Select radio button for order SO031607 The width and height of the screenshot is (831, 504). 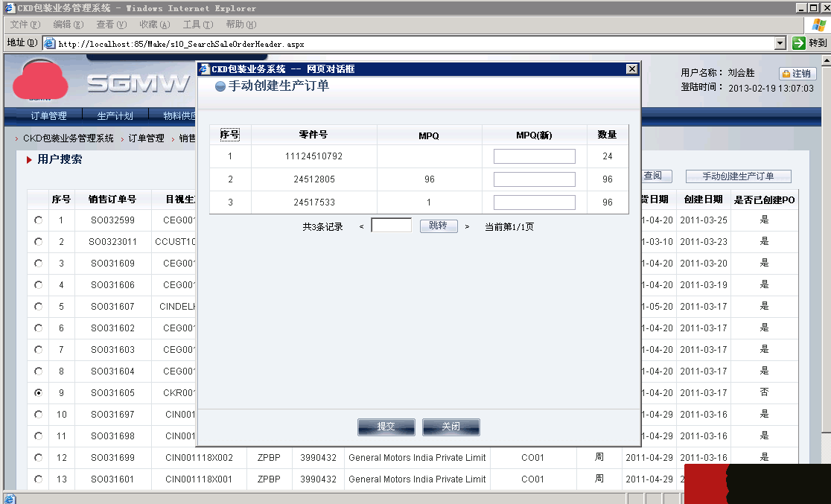[38, 306]
